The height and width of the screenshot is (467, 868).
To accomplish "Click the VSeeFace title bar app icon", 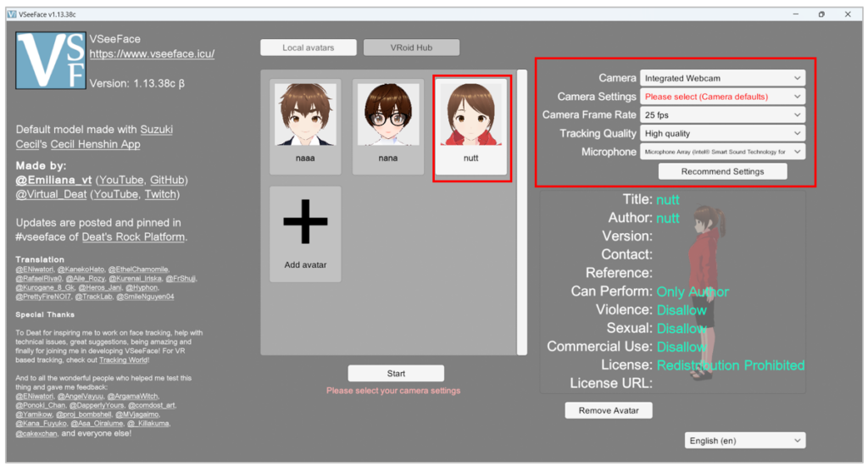I will click(12, 14).
